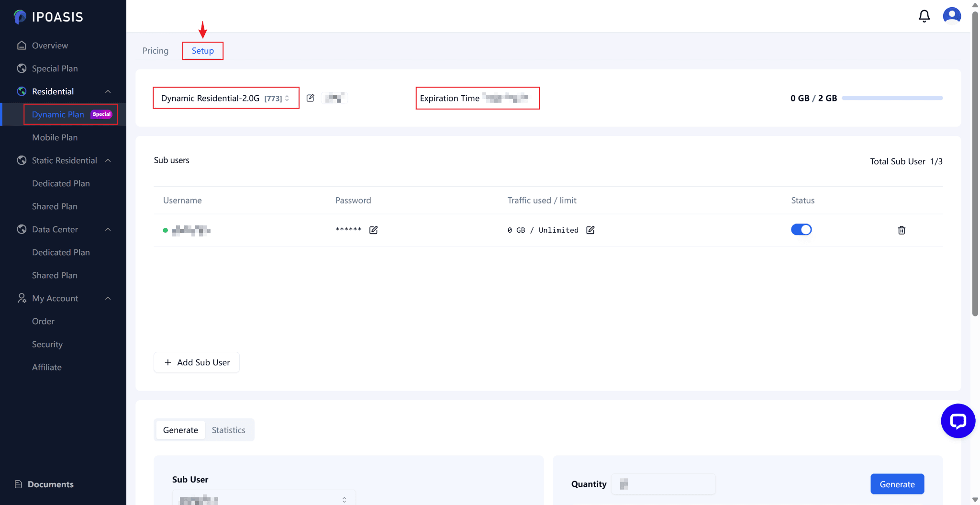Collapse the Data Center sidebar section
Viewport: 980px width, 505px height.
point(108,229)
